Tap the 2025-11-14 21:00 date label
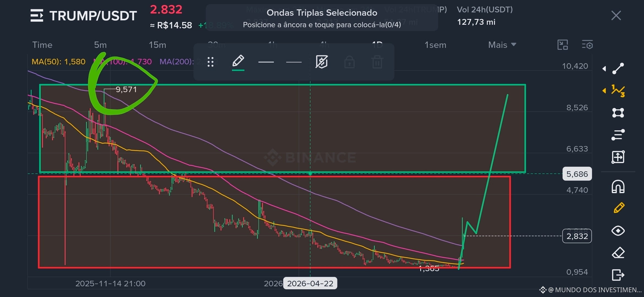644x297 pixels. click(110, 284)
